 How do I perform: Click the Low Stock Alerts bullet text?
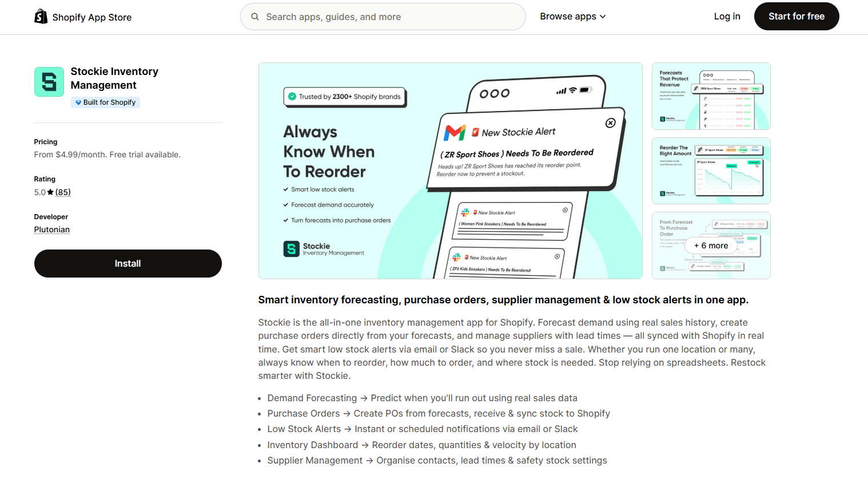[423, 429]
